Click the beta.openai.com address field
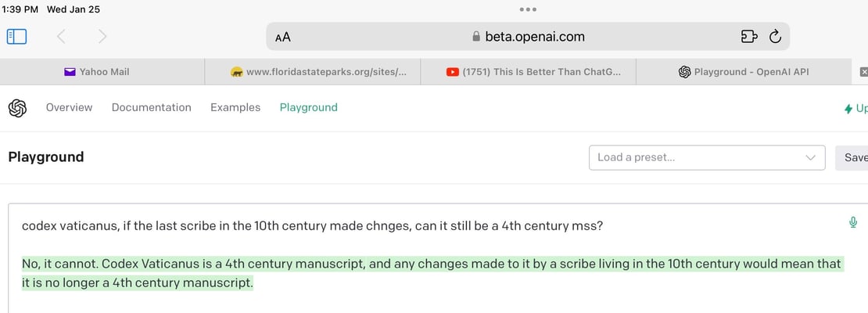Image resolution: width=868 pixels, height=313 pixels. [x=528, y=36]
